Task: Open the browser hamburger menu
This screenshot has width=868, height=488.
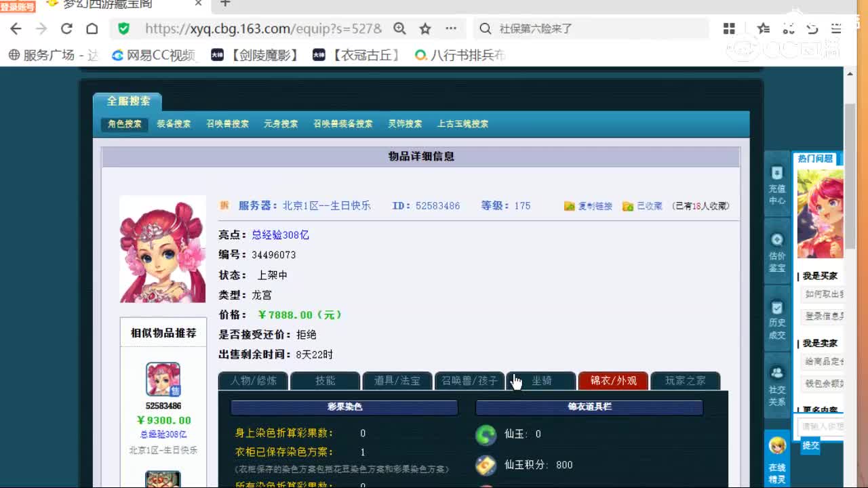Action: 835,28
